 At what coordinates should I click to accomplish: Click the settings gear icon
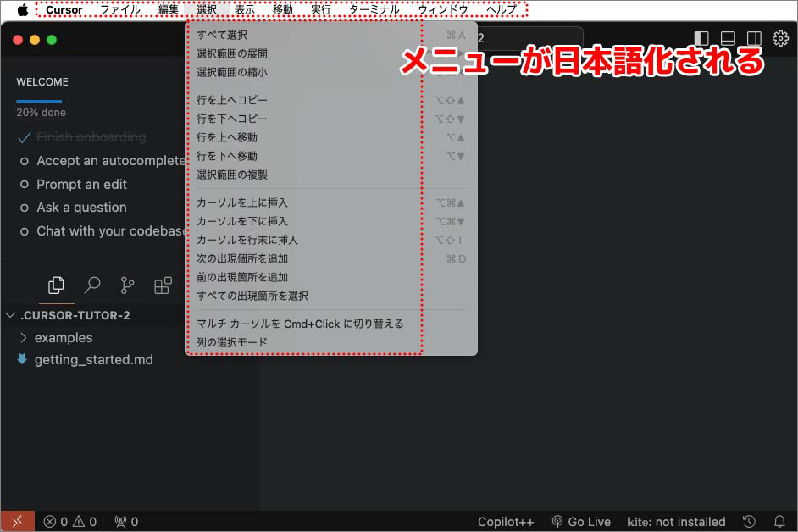pyautogui.click(x=780, y=39)
